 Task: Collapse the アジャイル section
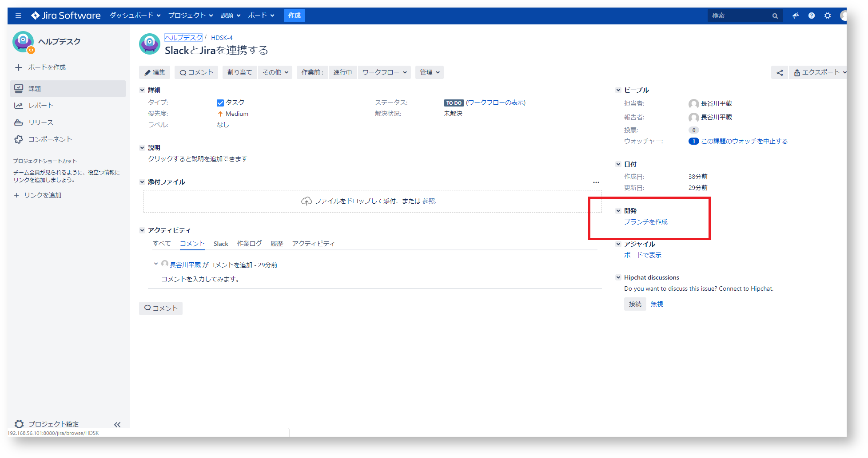tap(618, 244)
